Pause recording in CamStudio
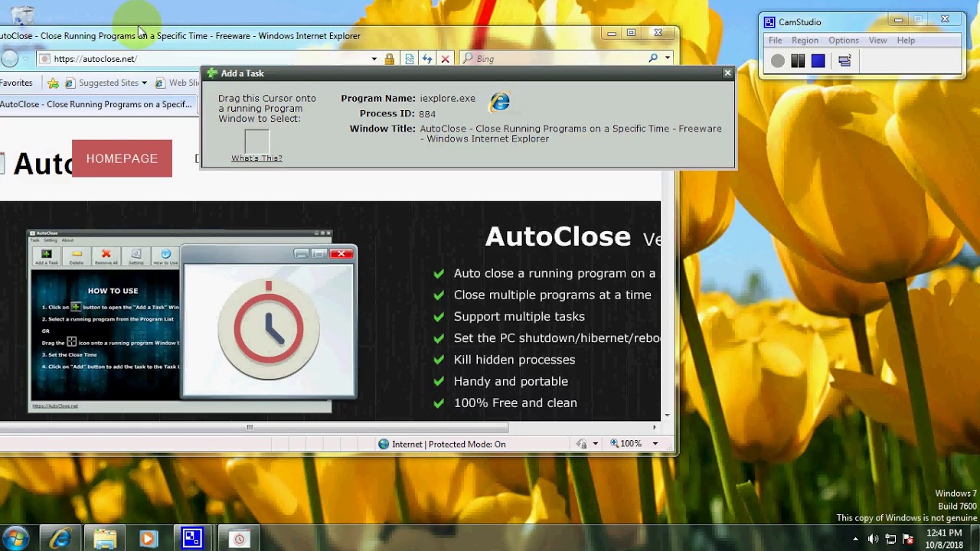 pyautogui.click(x=798, y=61)
